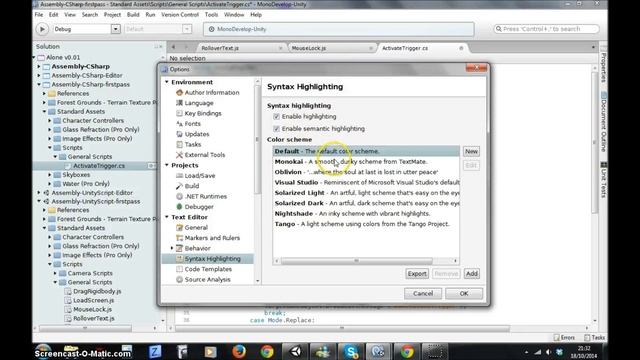This screenshot has width=640, height=360.
Task: Click the New color scheme button
Action: 471,151
